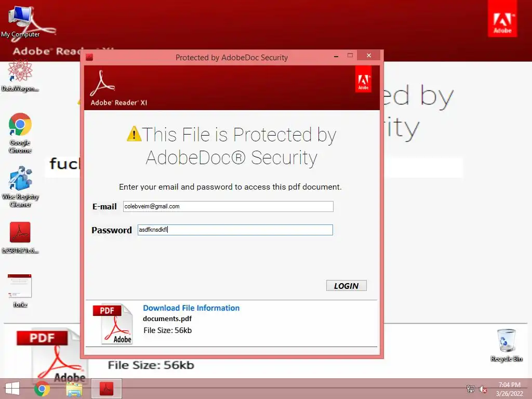Minimize the AdobeDoc Security window
Screen dimensions: 532x399
point(336,56)
